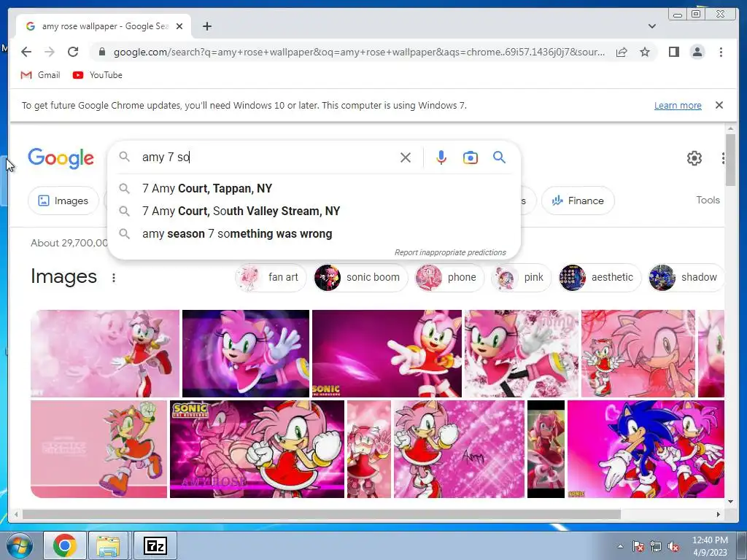The width and height of the screenshot is (747, 560).
Task: Filter images by 'shadow' chip
Action: tap(686, 277)
